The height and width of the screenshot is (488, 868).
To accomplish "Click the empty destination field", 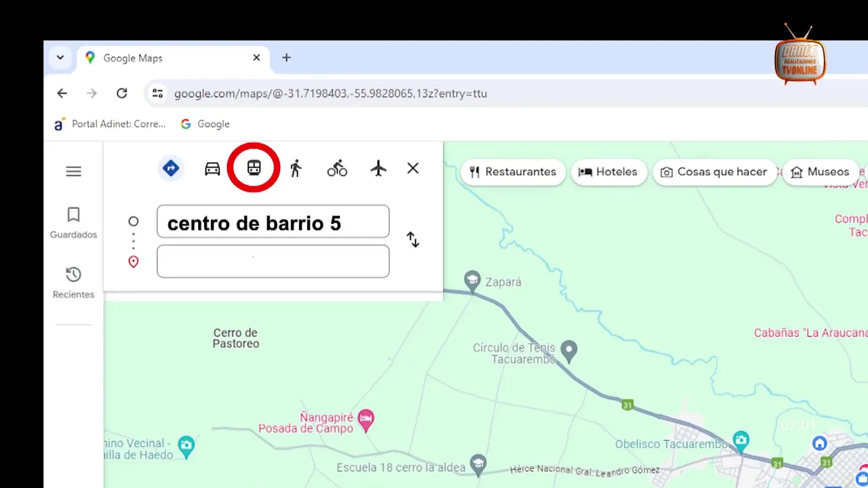I will click(x=273, y=261).
